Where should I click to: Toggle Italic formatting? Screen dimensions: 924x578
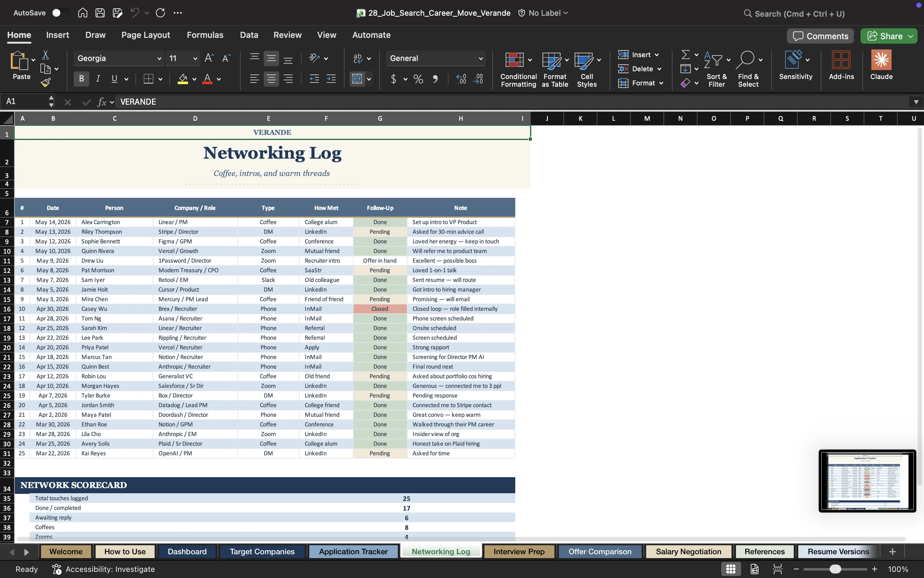98,79
